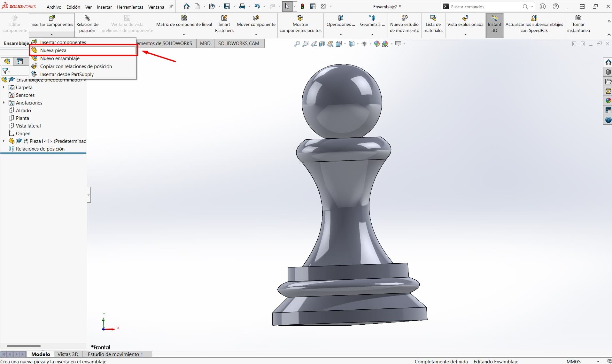Toggle the Select cursor tool
612x364 pixels.
click(x=287, y=6)
